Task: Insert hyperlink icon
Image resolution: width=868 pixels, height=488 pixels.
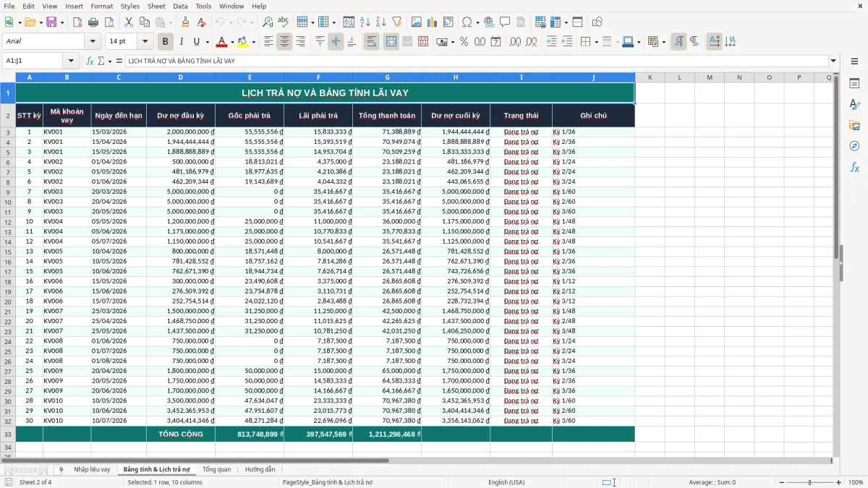Action: [x=489, y=22]
